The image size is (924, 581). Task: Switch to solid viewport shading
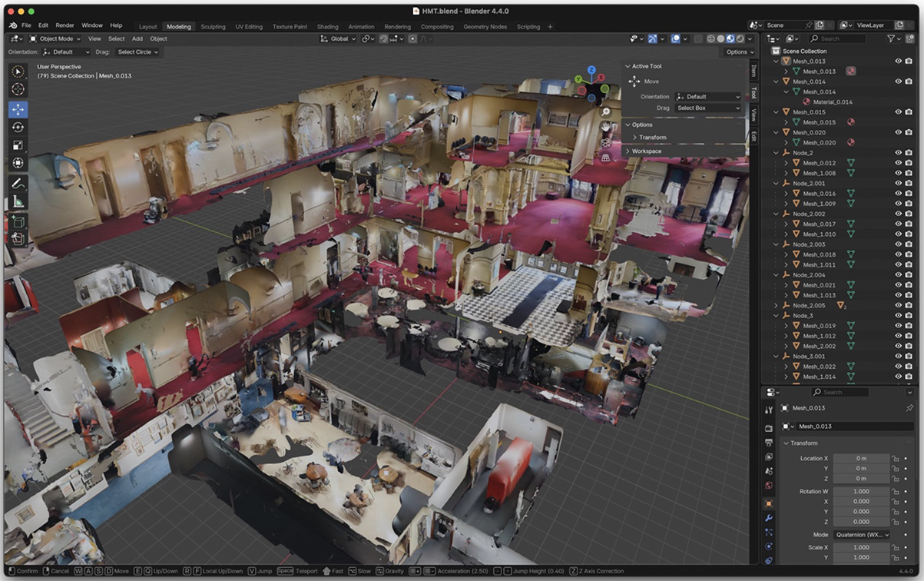click(x=720, y=38)
